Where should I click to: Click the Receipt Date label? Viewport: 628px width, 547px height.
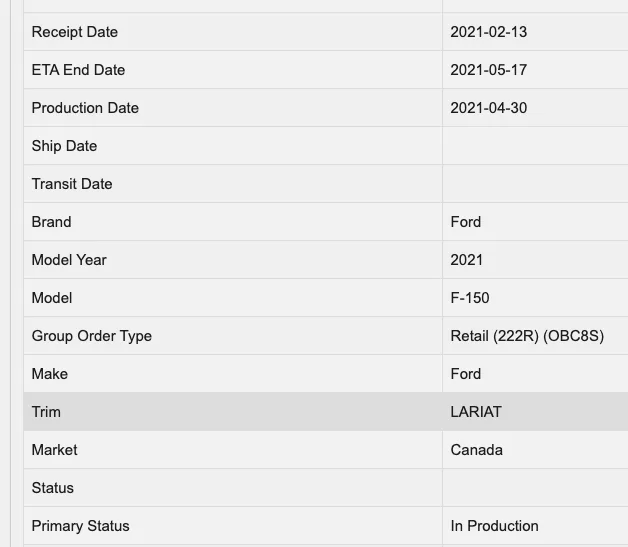[x=75, y=32]
